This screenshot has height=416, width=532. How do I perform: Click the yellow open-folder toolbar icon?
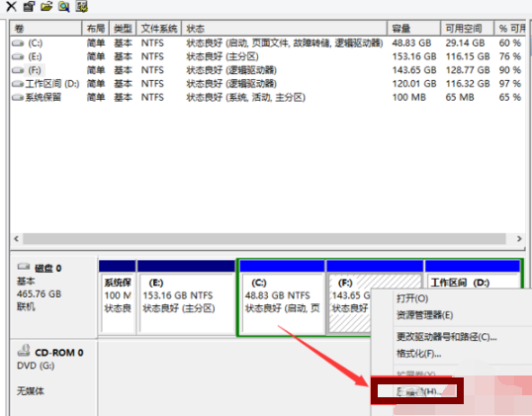click(46, 6)
